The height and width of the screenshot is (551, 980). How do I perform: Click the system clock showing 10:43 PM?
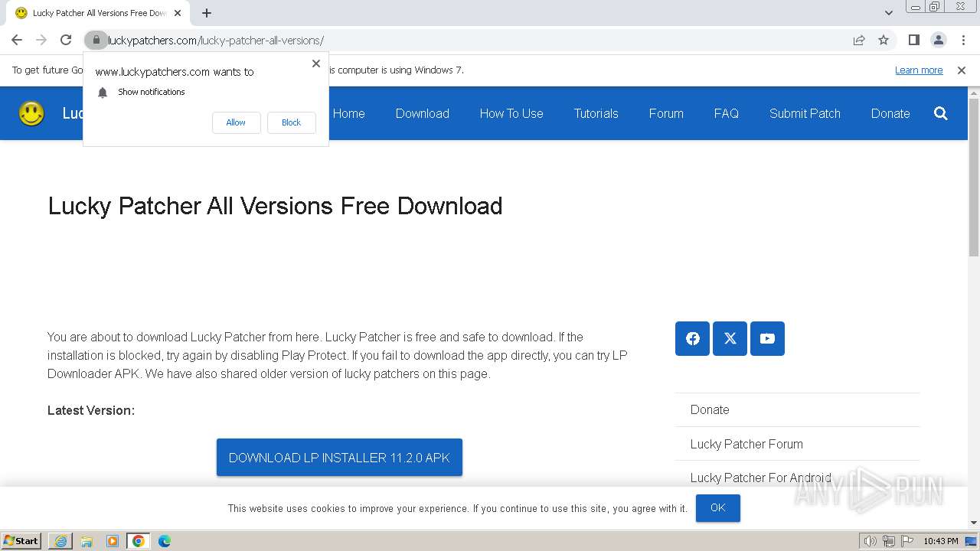(x=940, y=541)
